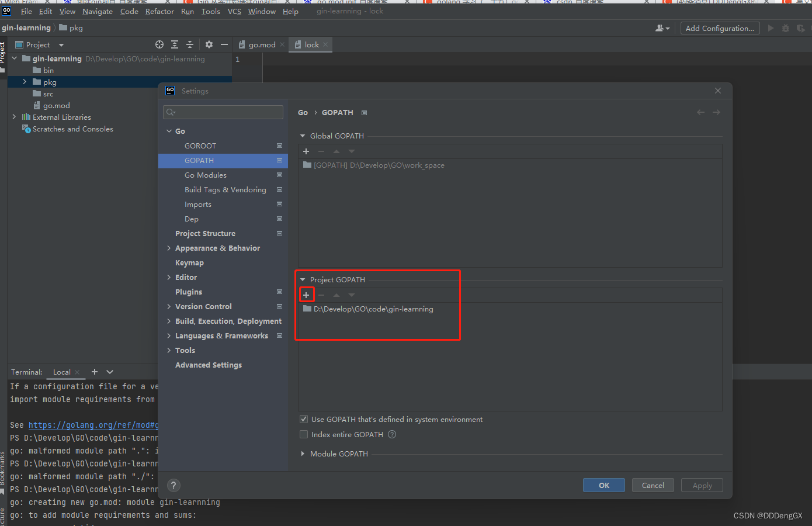Hide the Project tool window
This screenshot has height=526, width=812.
click(224, 44)
